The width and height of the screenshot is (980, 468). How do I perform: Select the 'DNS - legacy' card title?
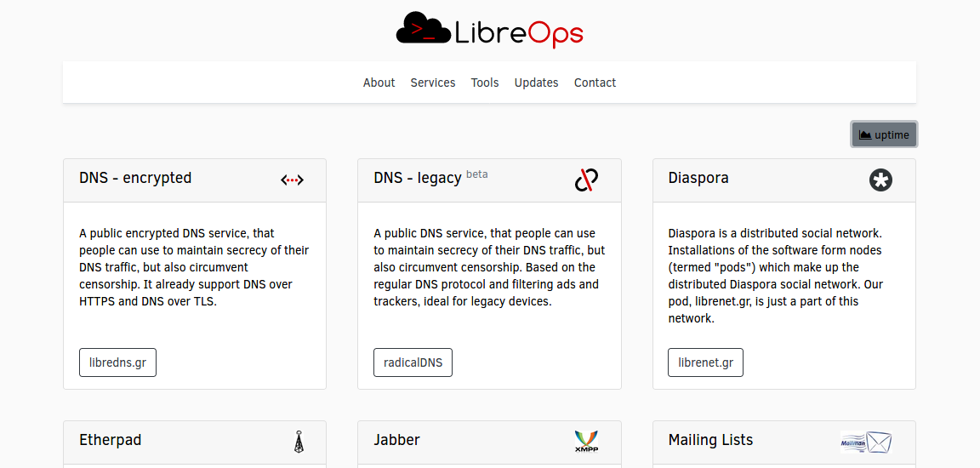(x=418, y=178)
